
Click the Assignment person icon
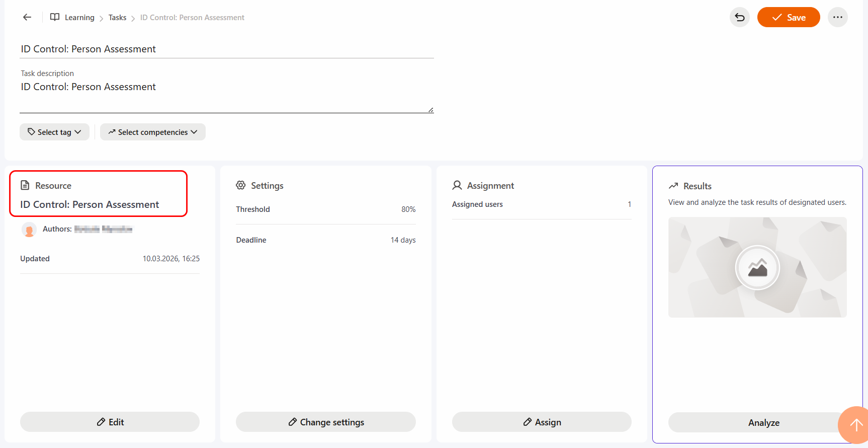(457, 185)
